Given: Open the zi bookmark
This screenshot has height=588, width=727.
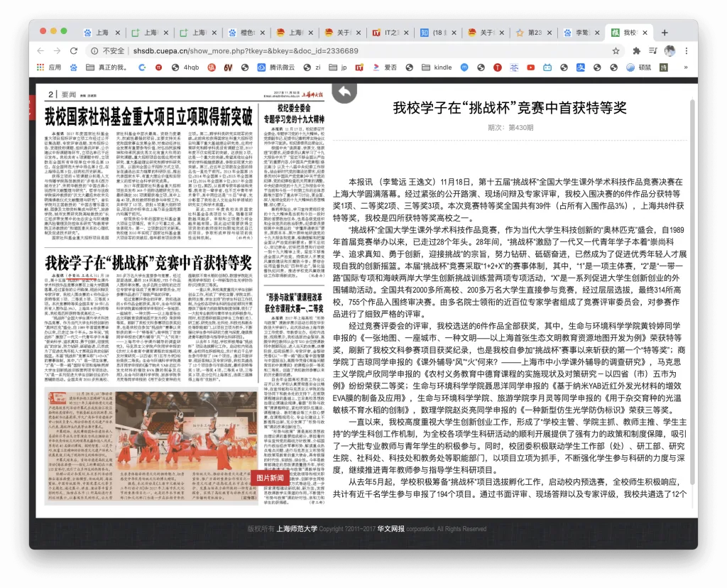Looking at the screenshot, I should pyautogui.click(x=312, y=67).
